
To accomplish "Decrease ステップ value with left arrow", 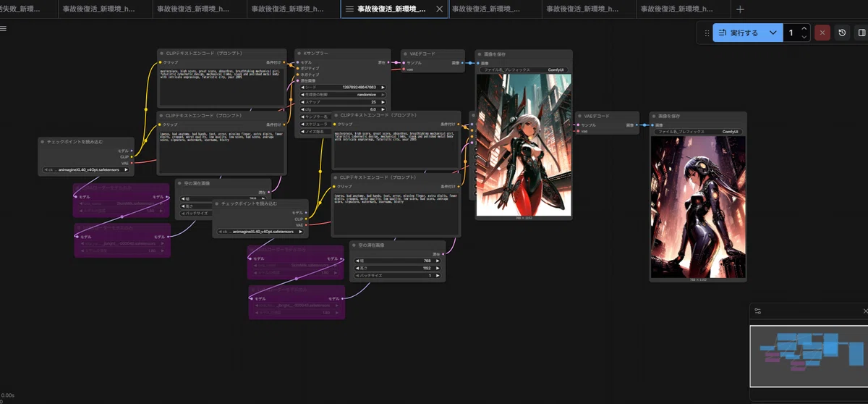I will pos(303,102).
